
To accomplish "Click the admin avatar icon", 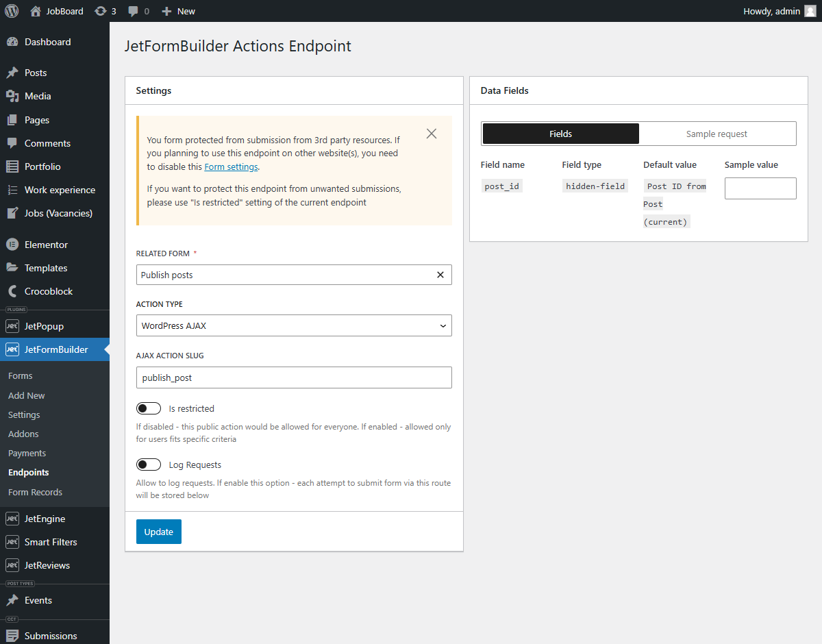I will (x=810, y=11).
